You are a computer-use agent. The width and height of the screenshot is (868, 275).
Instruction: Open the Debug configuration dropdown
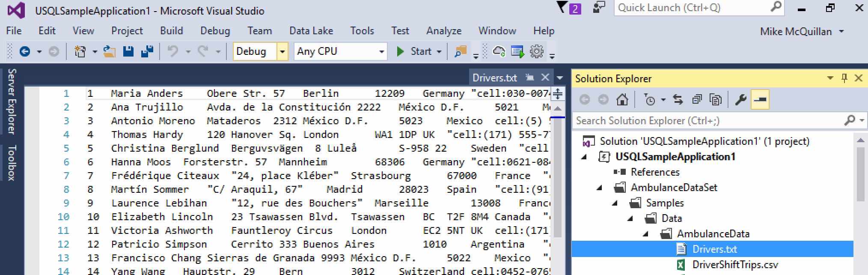[282, 51]
